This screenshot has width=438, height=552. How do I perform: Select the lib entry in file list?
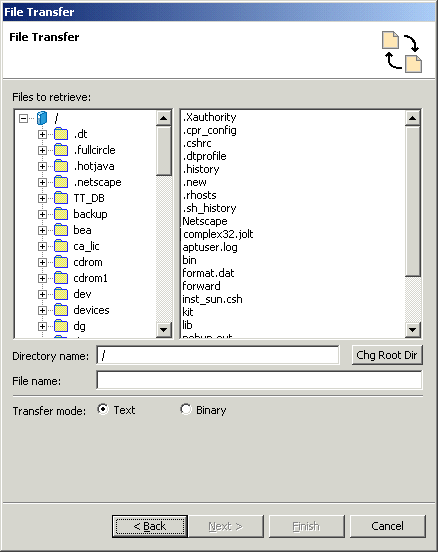(187, 326)
